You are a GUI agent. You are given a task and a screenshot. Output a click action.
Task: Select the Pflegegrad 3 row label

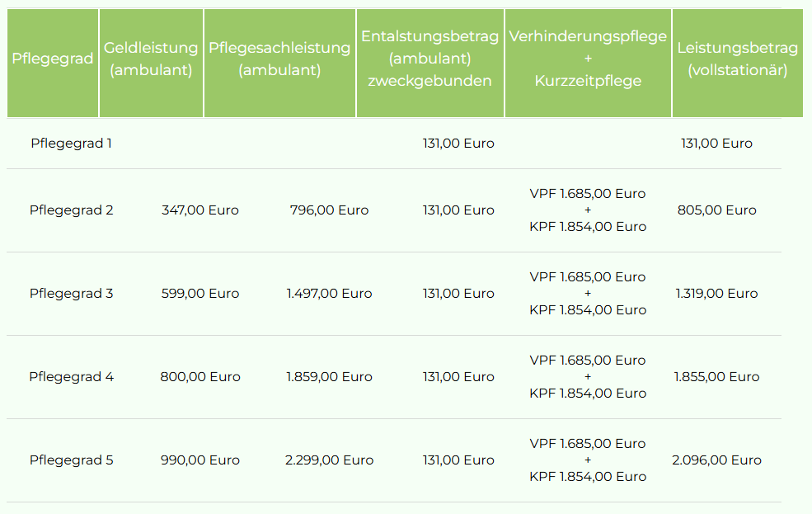pyautogui.click(x=72, y=294)
